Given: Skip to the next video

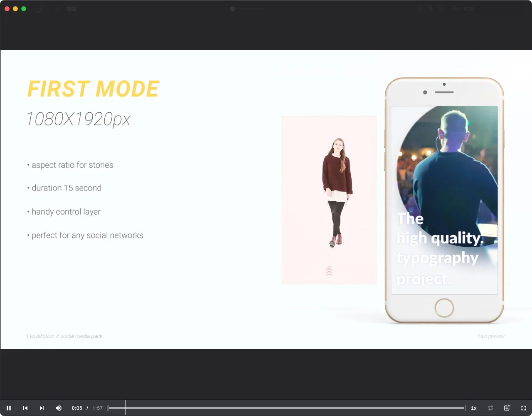Looking at the screenshot, I should point(42,408).
